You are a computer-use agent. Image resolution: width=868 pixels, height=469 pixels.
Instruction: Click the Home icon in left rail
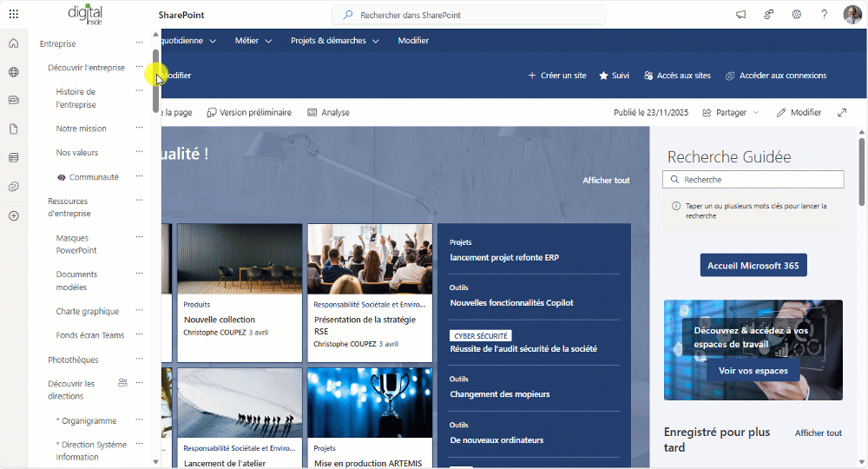point(14,43)
